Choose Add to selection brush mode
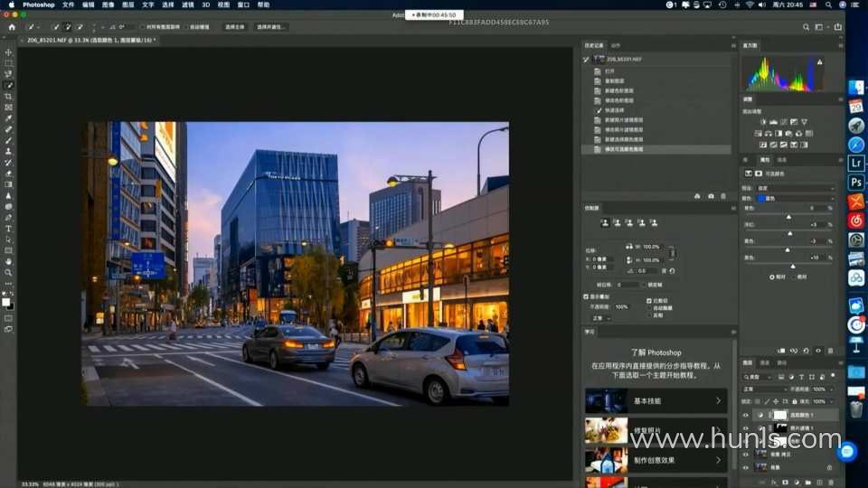This screenshot has width=868, height=488. point(68,26)
